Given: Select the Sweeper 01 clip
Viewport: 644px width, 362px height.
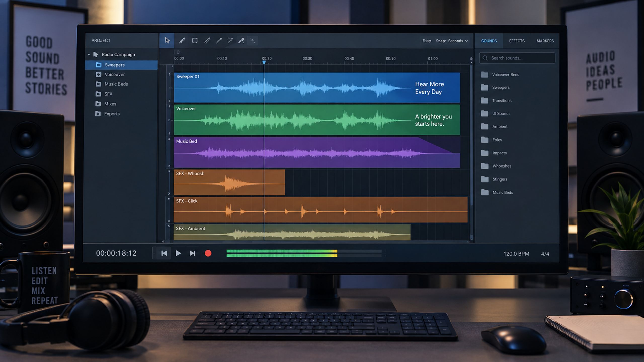Looking at the screenshot, I should coord(317,88).
